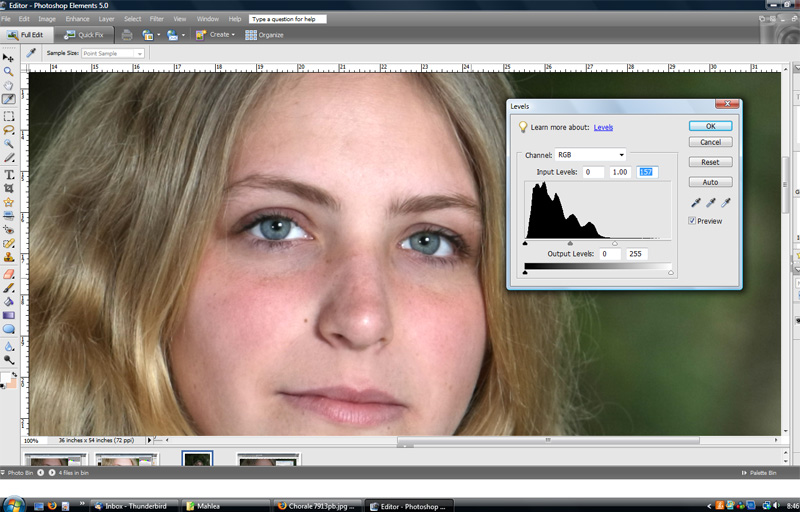Select the Spot Healing bandage tool
800x512 pixels.
pyautogui.click(x=8, y=243)
